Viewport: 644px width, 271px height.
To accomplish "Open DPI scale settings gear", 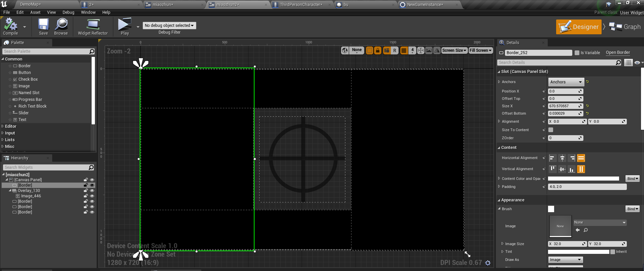I will click(488, 263).
